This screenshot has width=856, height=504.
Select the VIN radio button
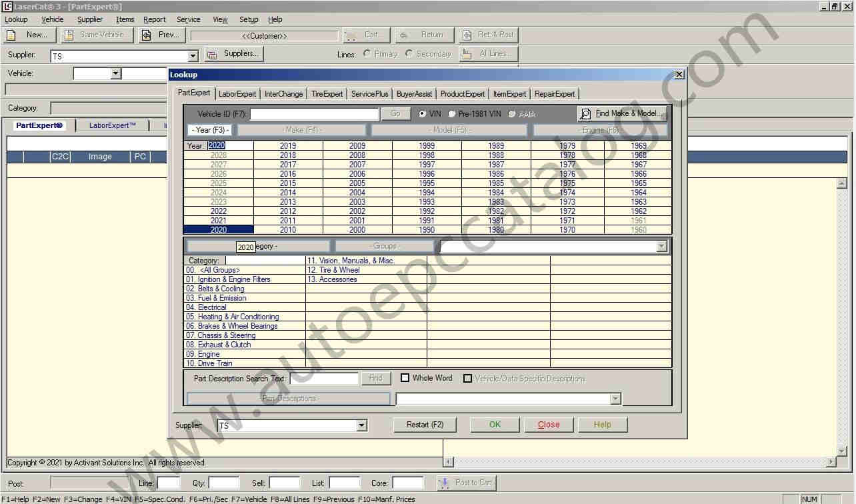tap(423, 114)
